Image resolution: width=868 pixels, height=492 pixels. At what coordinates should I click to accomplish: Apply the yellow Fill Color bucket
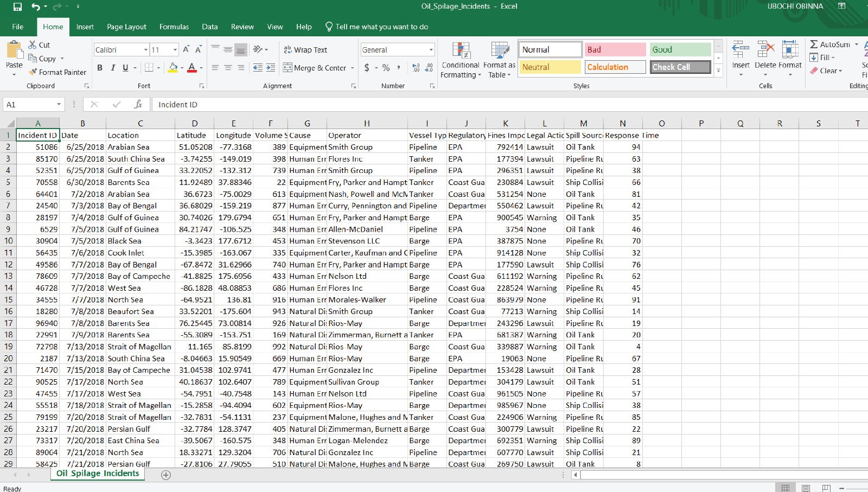pyautogui.click(x=173, y=68)
